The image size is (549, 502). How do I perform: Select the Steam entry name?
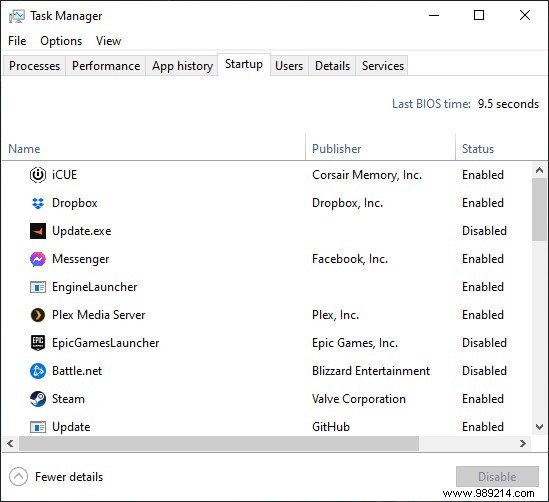click(x=68, y=399)
